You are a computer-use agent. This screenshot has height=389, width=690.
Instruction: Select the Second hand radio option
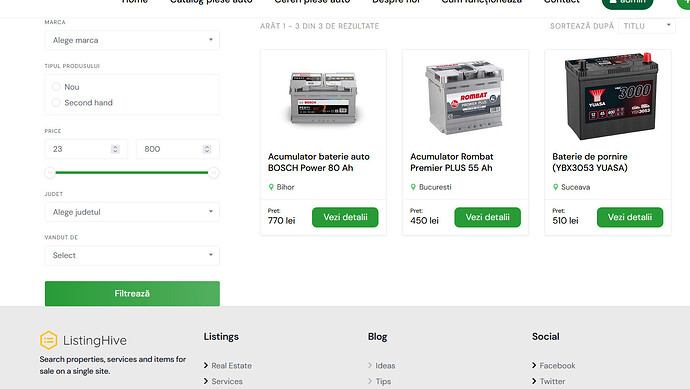(56, 103)
